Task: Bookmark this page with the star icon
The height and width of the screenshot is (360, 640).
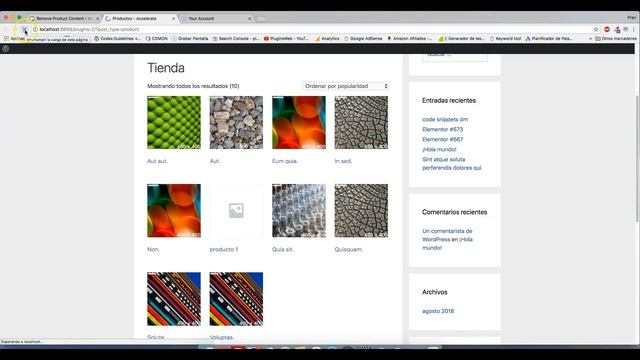Action: pyautogui.click(x=596, y=29)
